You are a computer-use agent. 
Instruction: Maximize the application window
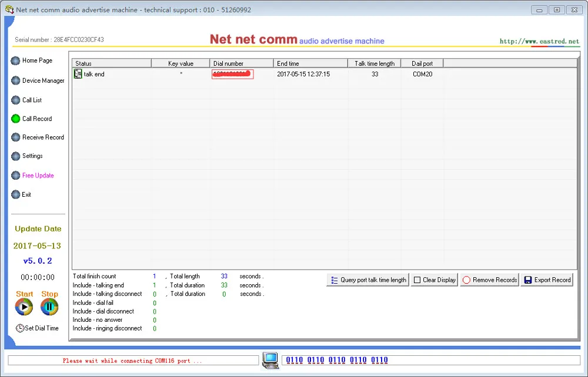(557, 10)
